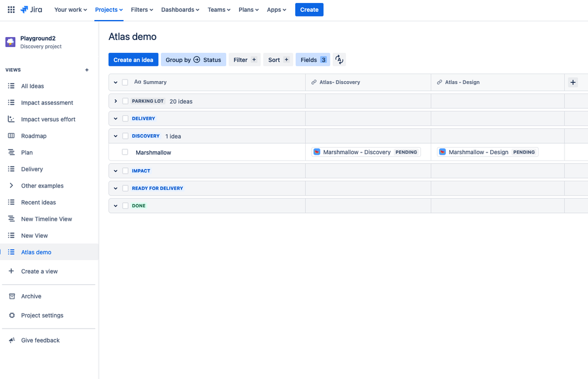Image resolution: width=588 pixels, height=379 pixels.
Task: Select the Marshmallow idea checkbox
Action: (x=125, y=152)
